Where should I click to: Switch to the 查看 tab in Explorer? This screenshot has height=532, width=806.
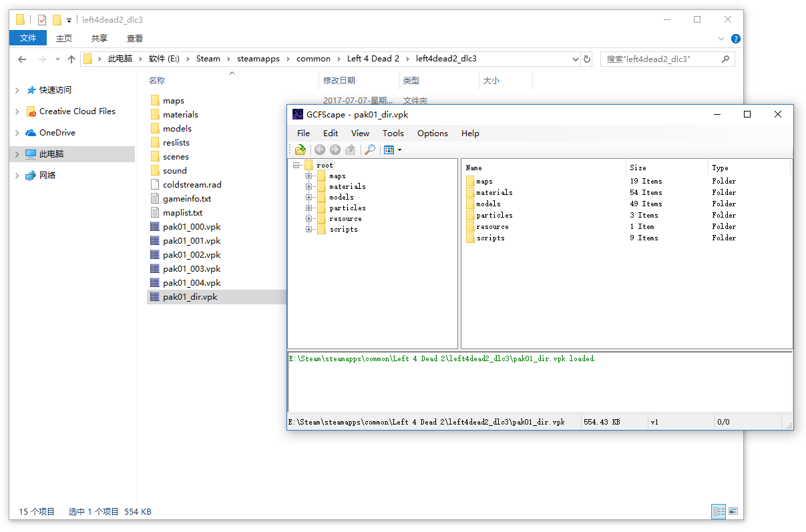pos(135,38)
